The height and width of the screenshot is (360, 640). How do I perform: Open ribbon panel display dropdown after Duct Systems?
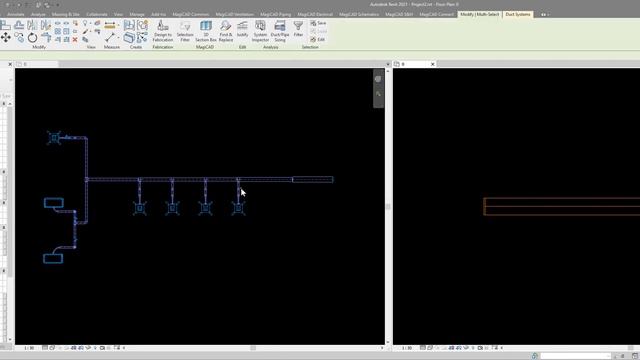click(544, 14)
